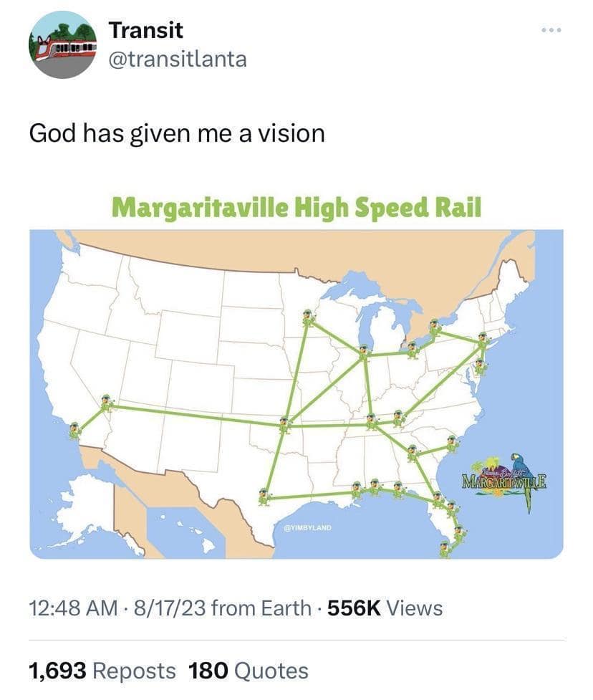
Task: Click the parrot marker on the California coast
Action: 75,431
